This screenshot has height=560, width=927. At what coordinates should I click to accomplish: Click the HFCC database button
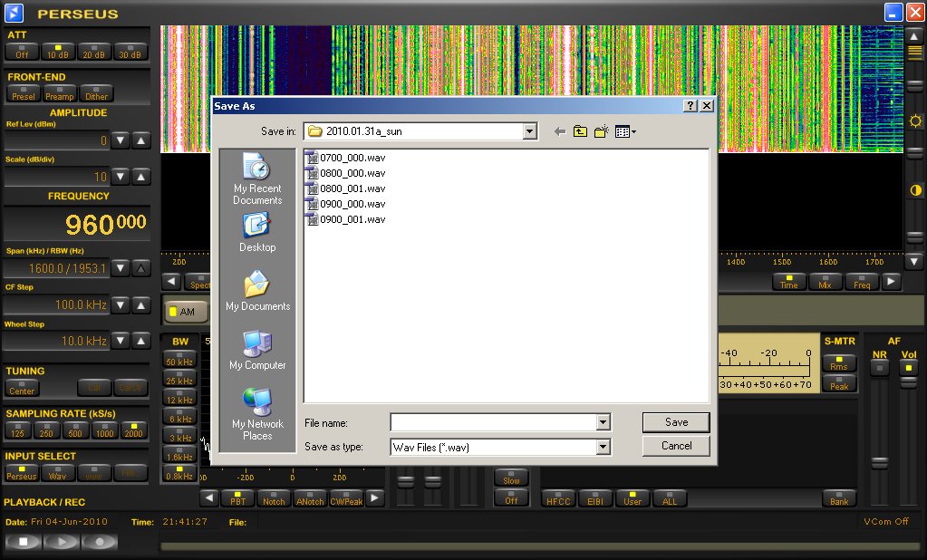click(x=558, y=498)
